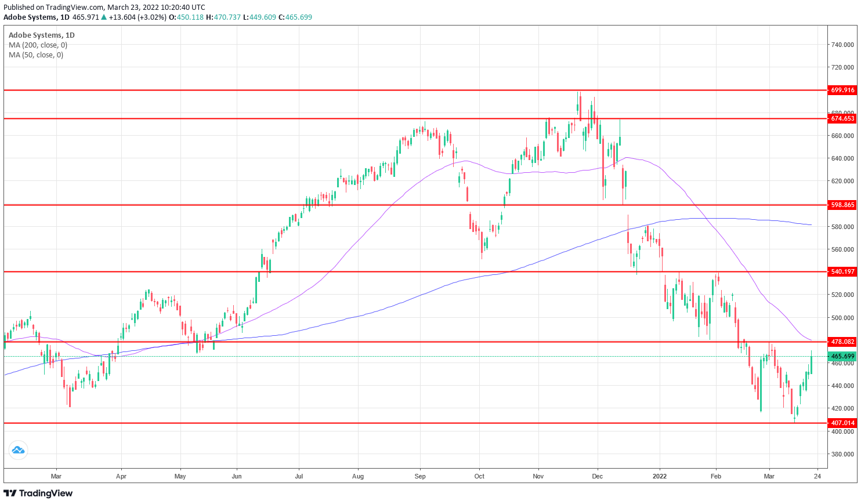This screenshot has height=504, width=861.
Task: Click the Jul label on time axis
Action: tap(298, 476)
